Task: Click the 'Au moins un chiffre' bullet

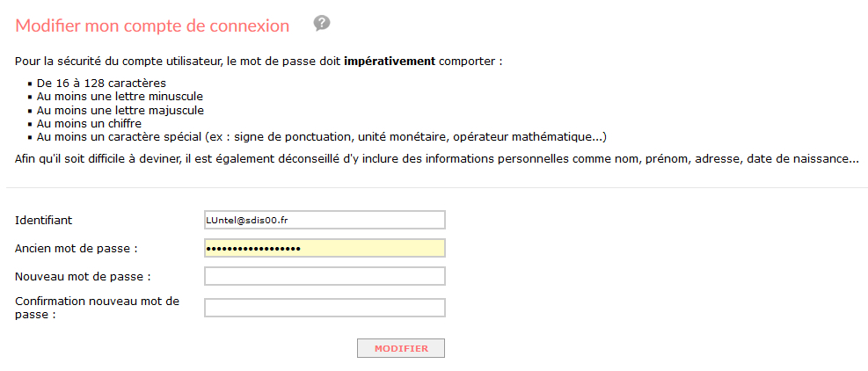Action: click(89, 123)
